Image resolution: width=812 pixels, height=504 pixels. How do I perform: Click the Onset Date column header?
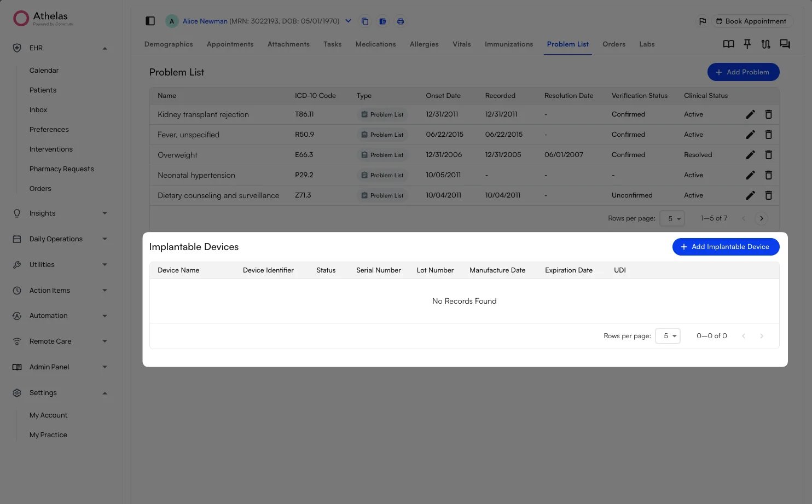coord(443,96)
